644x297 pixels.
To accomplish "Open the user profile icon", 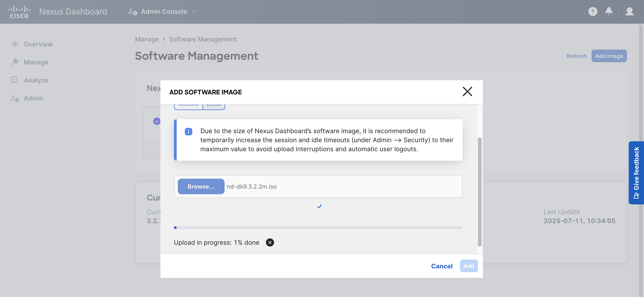I will point(629,11).
